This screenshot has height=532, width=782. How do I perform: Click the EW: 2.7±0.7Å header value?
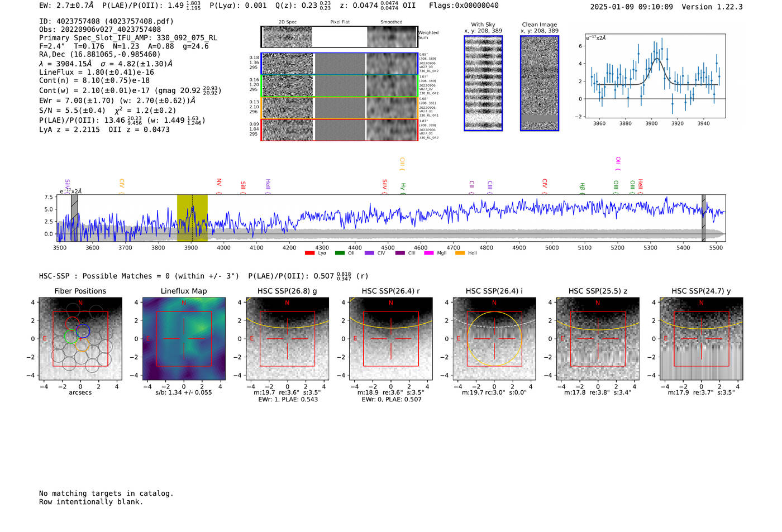[x=66, y=6]
